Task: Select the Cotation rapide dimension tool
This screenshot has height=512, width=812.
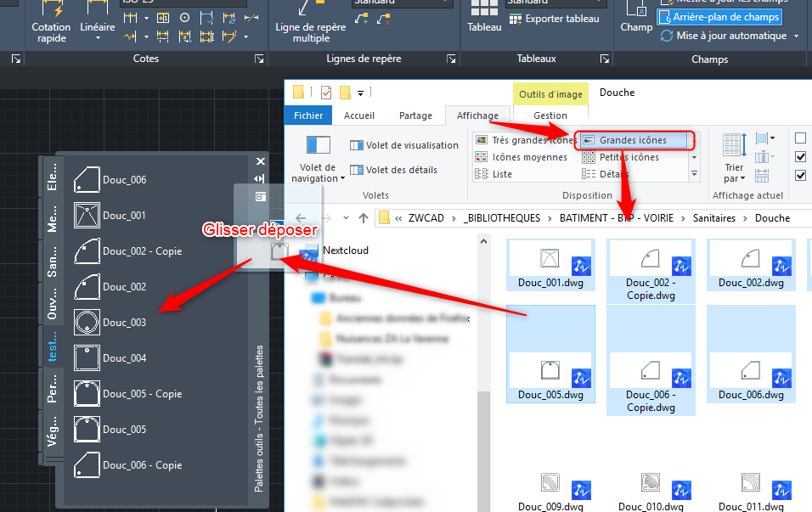Action: pos(51,22)
